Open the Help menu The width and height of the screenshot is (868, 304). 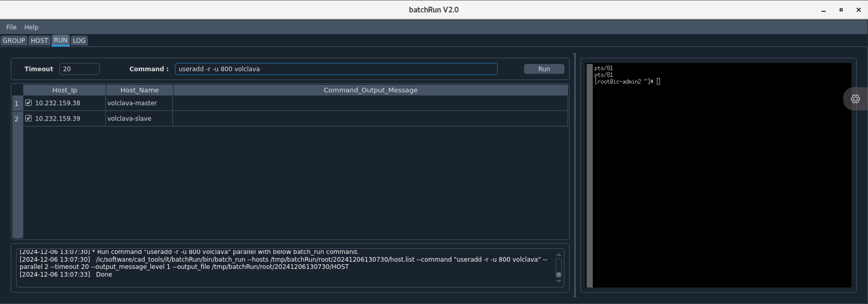[31, 27]
